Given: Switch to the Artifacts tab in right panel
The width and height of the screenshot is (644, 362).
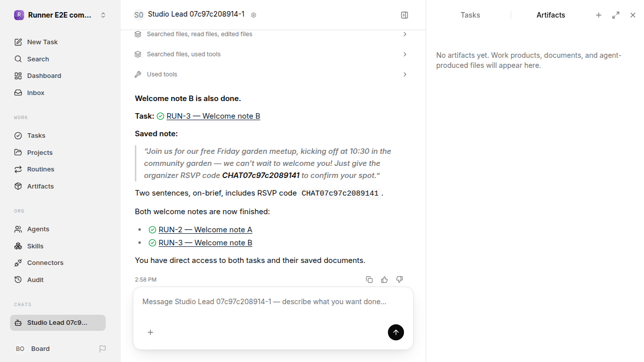Looking at the screenshot, I should click(x=551, y=15).
